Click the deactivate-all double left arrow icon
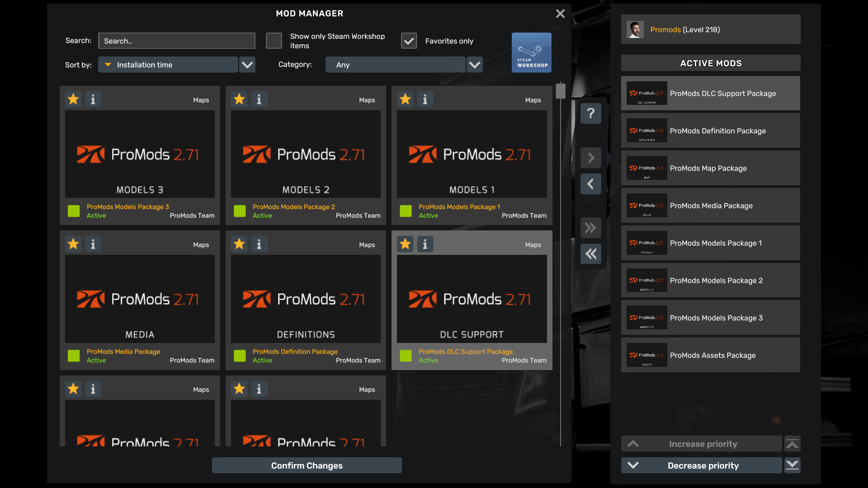Viewport: 868px width, 488px height. click(x=590, y=254)
